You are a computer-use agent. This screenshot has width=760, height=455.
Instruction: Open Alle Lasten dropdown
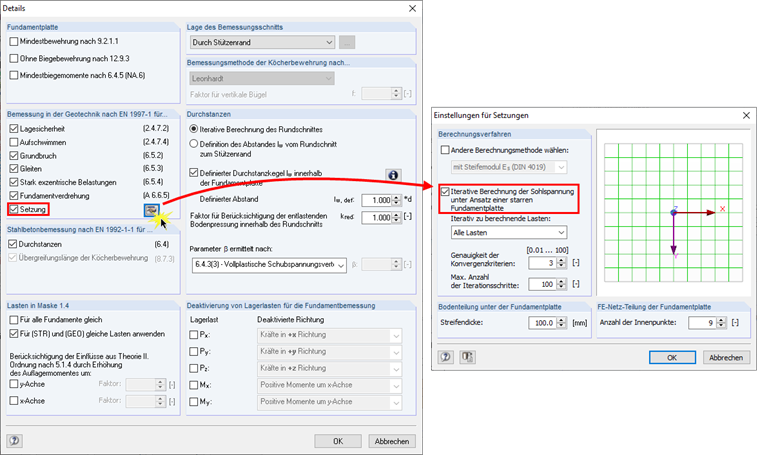pos(509,233)
